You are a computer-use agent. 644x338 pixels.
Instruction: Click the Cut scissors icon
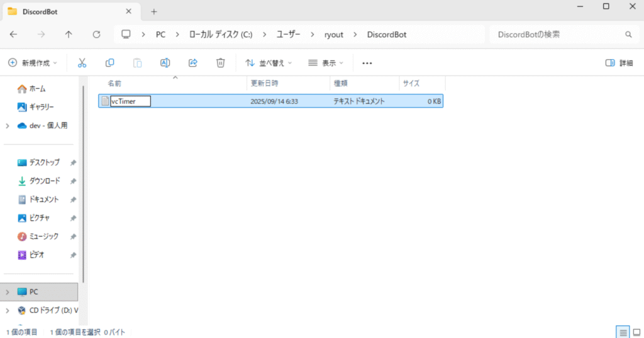point(82,63)
